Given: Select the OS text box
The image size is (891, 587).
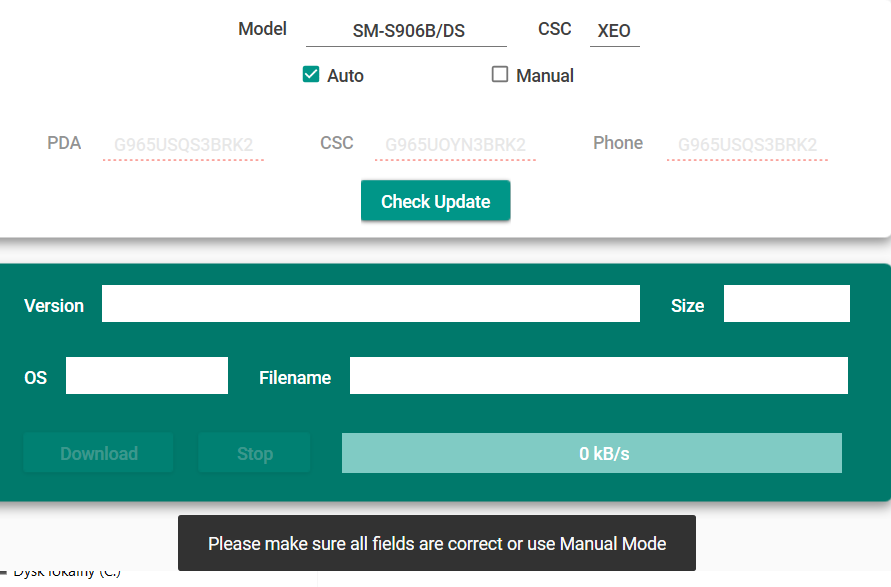Looking at the screenshot, I should click(147, 376).
